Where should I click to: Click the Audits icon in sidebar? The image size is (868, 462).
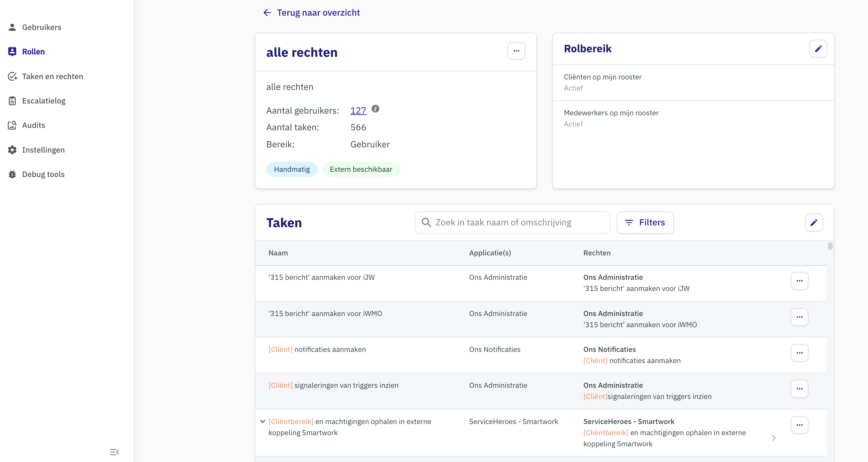coord(12,125)
